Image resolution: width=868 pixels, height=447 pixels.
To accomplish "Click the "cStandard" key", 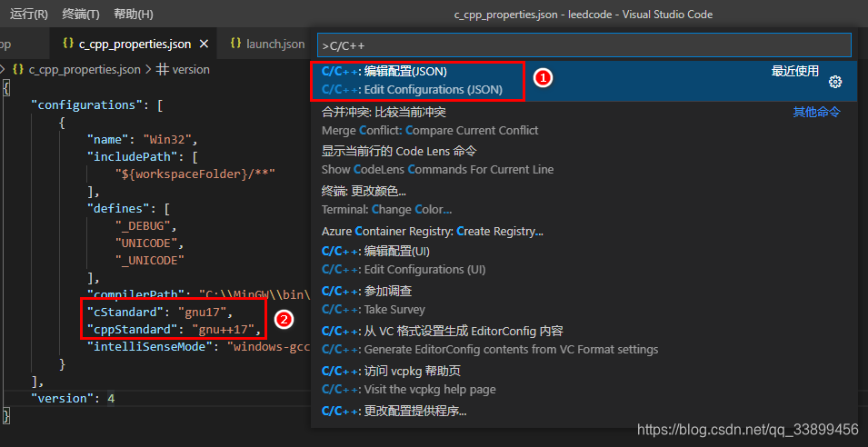I will (x=125, y=311).
